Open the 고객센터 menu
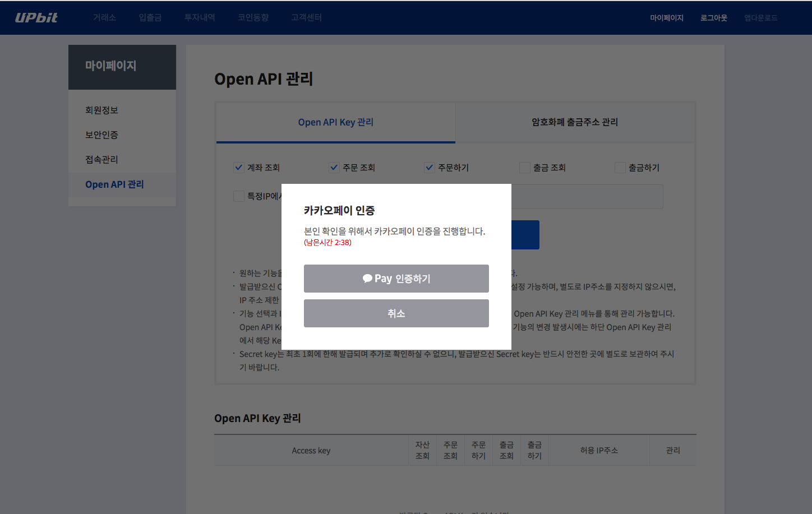The height and width of the screenshot is (514, 812). [x=306, y=17]
